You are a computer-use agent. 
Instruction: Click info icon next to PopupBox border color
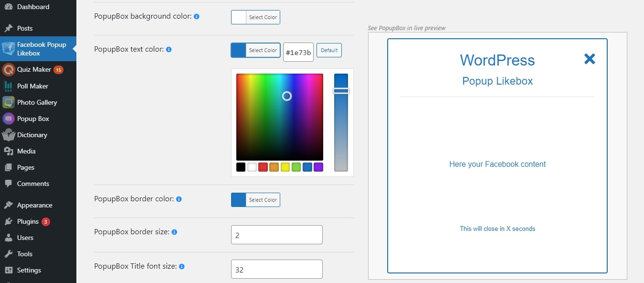click(179, 199)
